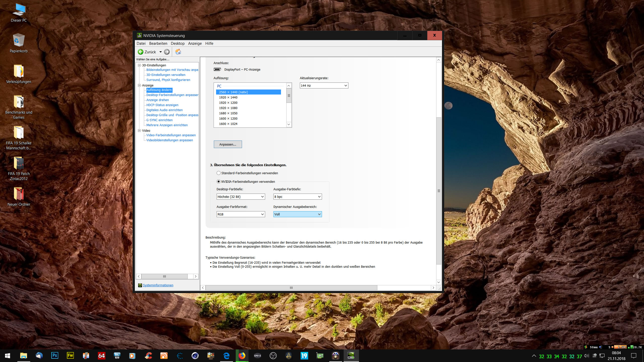Click the Anpassen... button
644x362 pixels.
click(228, 144)
